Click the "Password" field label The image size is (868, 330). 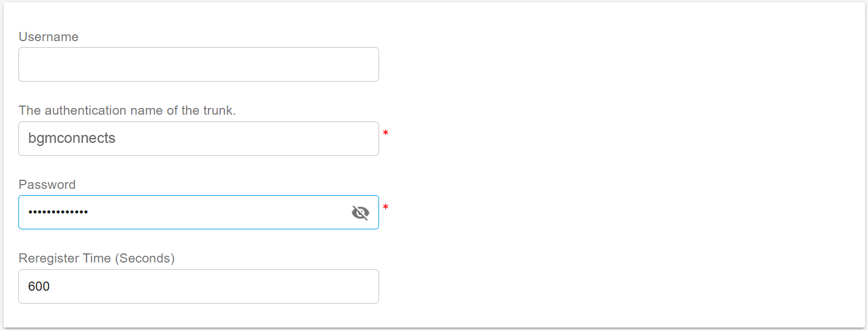pos(47,185)
